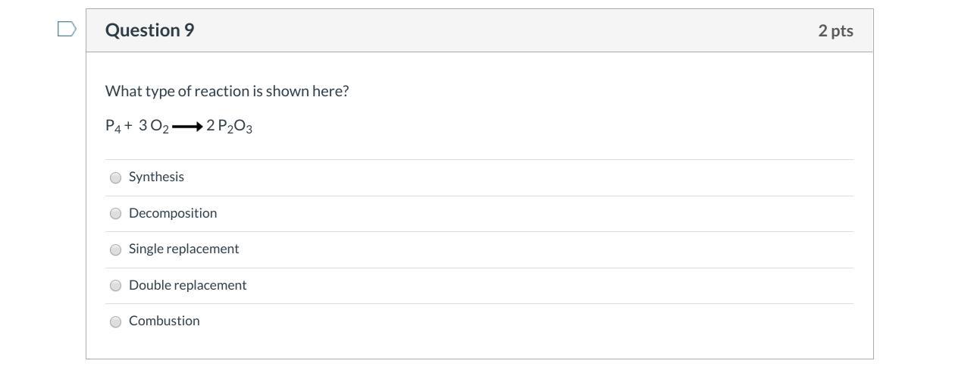Click the 3 O2 reactant term
The height and width of the screenshot is (367, 980).
click(153, 127)
